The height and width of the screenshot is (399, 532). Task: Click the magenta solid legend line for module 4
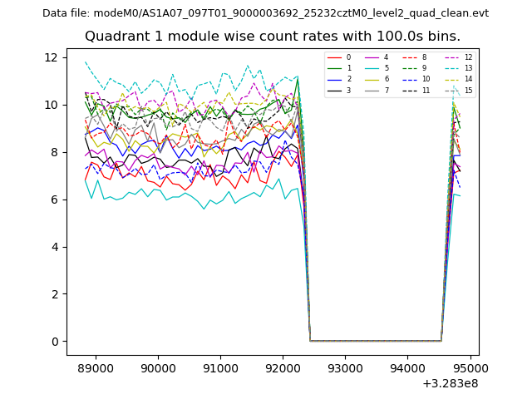click(373, 57)
